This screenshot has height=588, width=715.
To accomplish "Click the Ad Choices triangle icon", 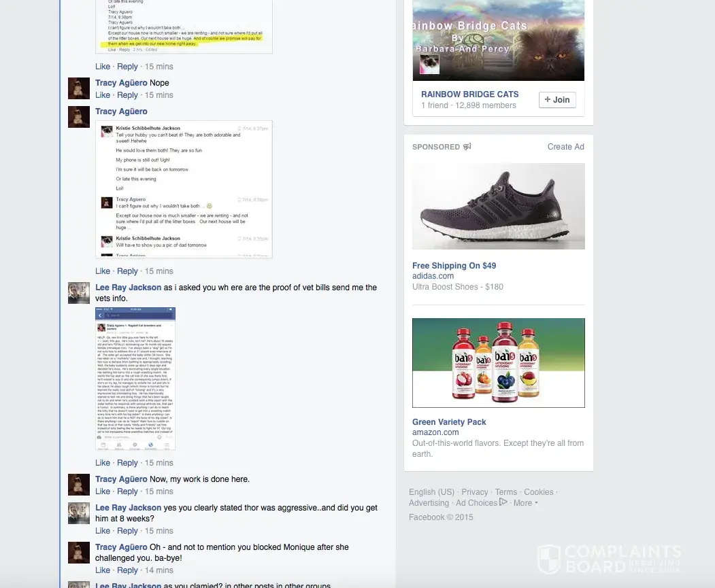I will 503,502.
